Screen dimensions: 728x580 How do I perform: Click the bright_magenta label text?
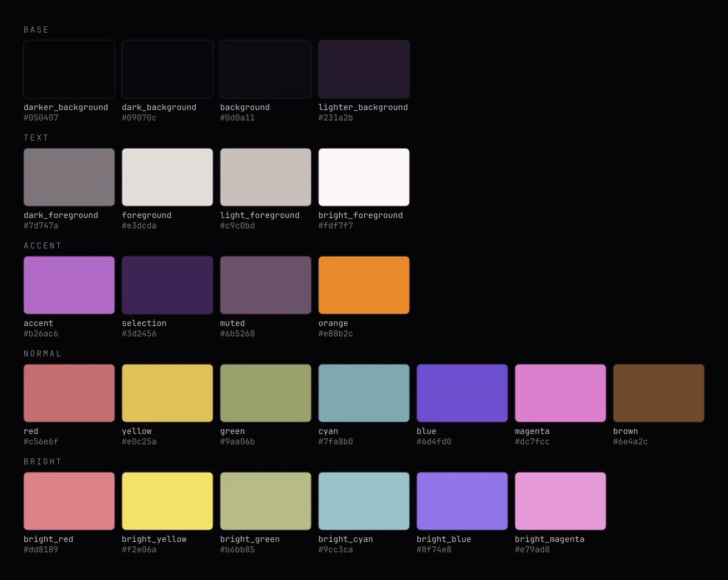[x=549, y=539]
